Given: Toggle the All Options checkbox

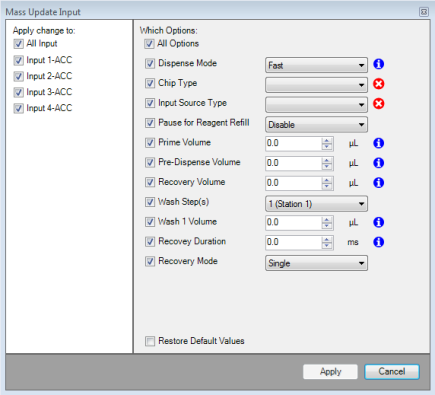Looking at the screenshot, I should coord(149,44).
